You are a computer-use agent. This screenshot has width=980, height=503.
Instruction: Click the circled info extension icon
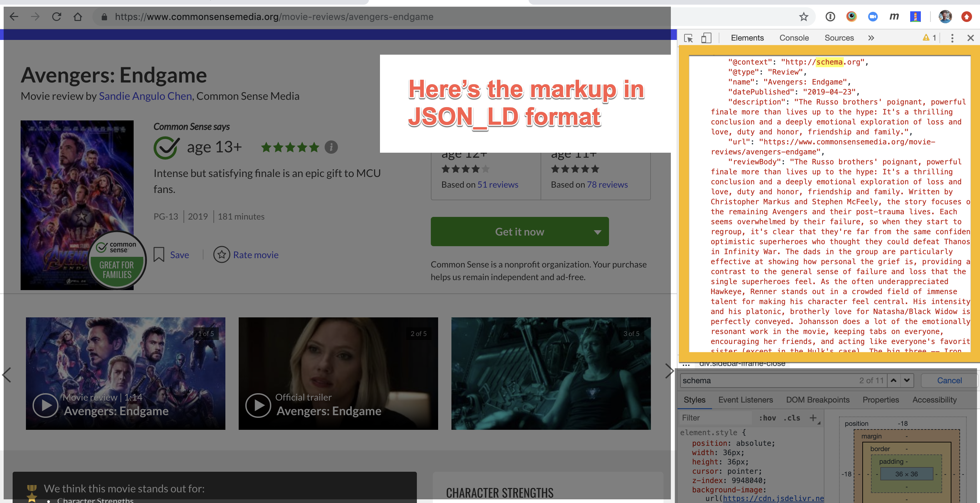(x=830, y=17)
